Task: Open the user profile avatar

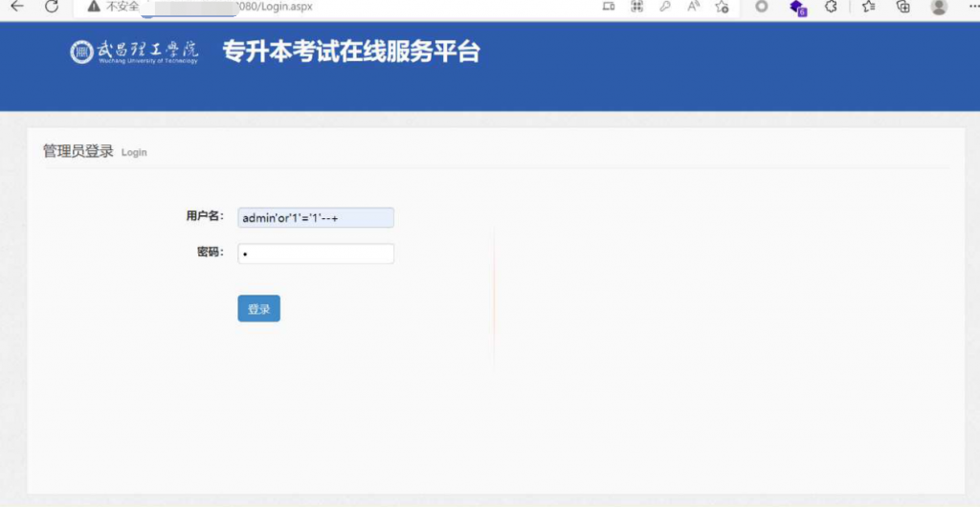Action: tap(939, 7)
